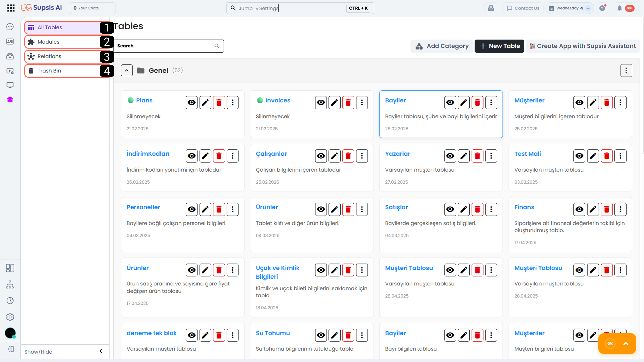Open the apps grid menu icon
Screen dimensions: 644x362
pyautogui.click(x=11, y=8)
